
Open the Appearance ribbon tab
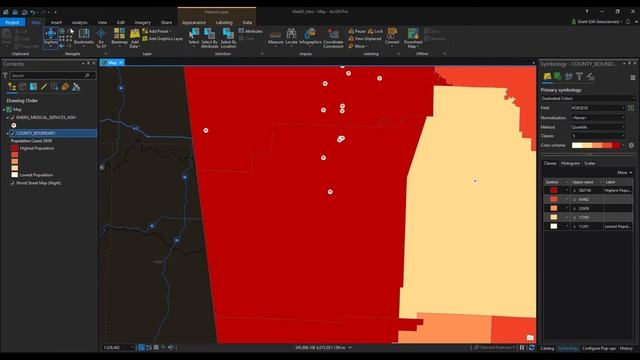pyautogui.click(x=194, y=22)
